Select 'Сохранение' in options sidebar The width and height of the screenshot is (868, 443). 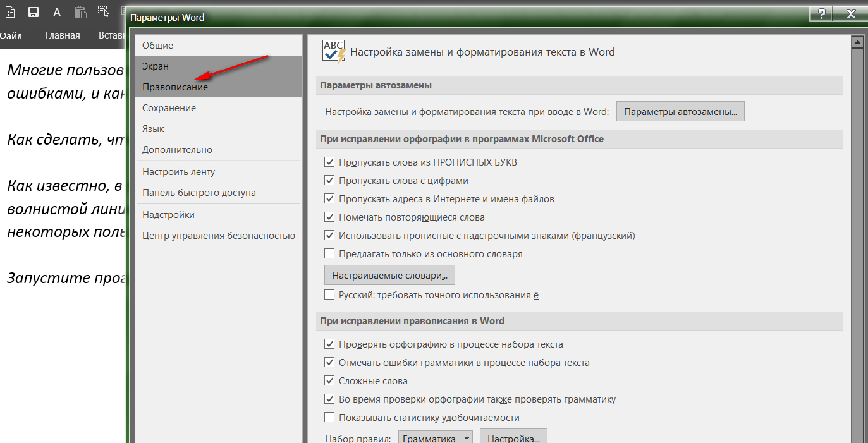169,108
